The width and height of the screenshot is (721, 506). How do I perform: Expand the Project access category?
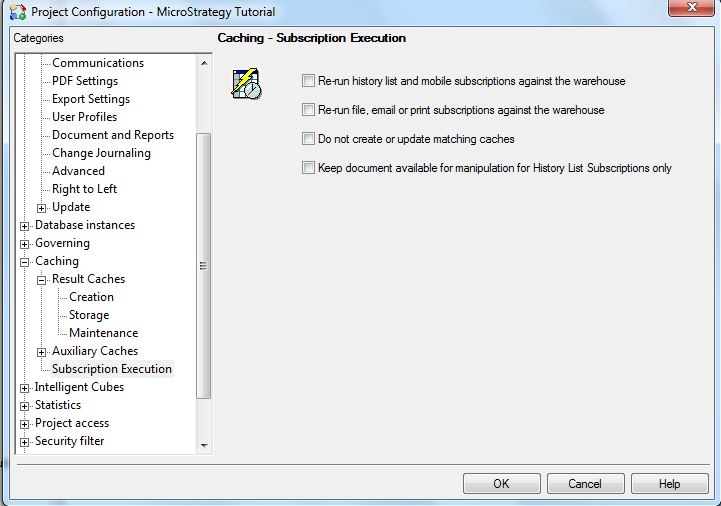[x=24, y=424]
